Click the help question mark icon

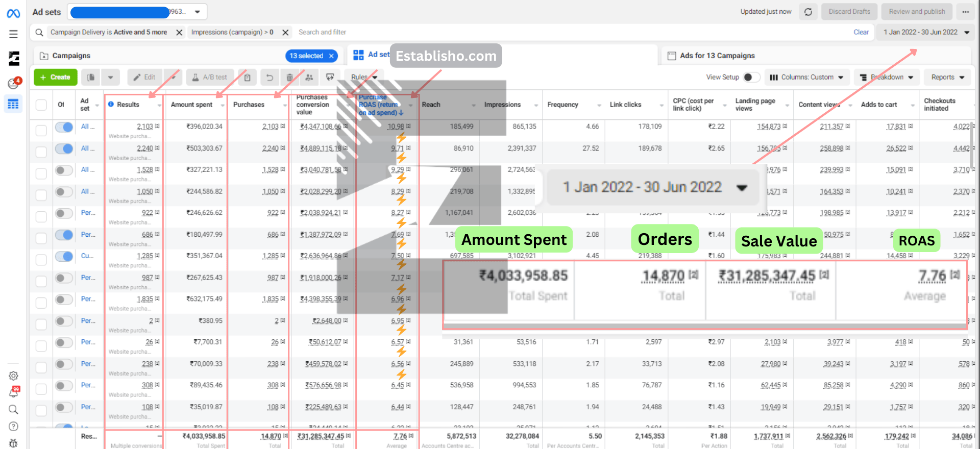[x=13, y=427]
